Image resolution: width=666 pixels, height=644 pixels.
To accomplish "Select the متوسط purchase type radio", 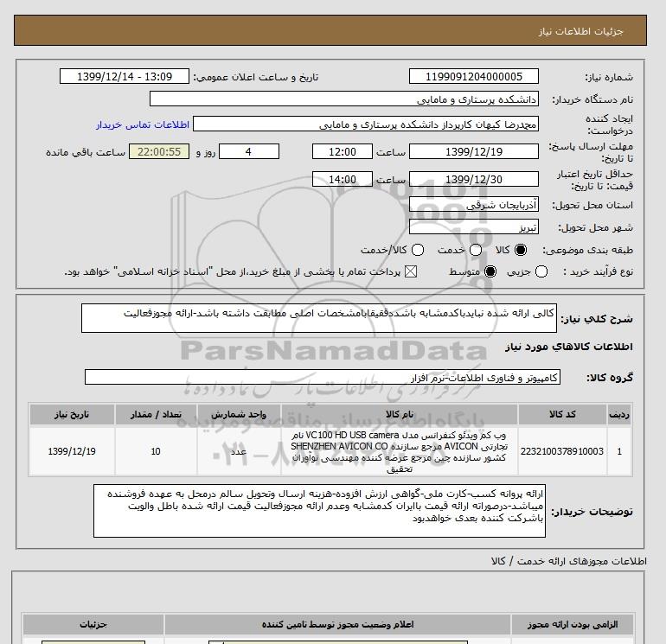I will (x=490, y=271).
